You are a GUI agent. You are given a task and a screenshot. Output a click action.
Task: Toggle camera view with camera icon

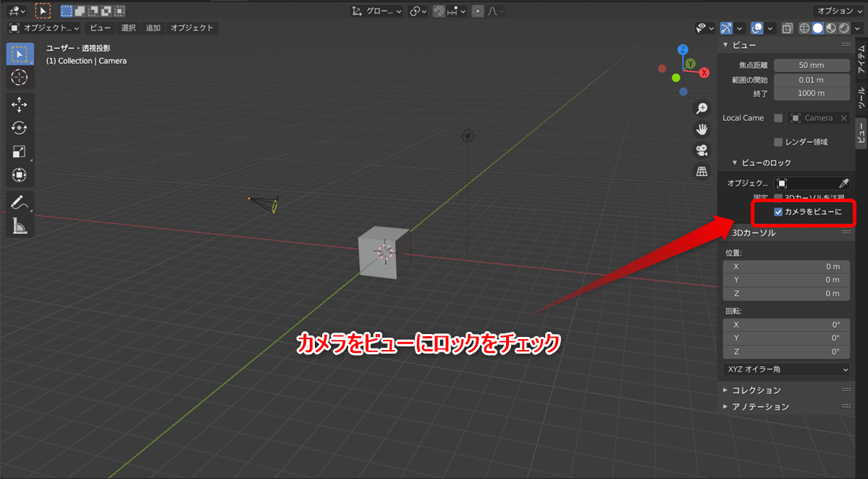click(702, 150)
